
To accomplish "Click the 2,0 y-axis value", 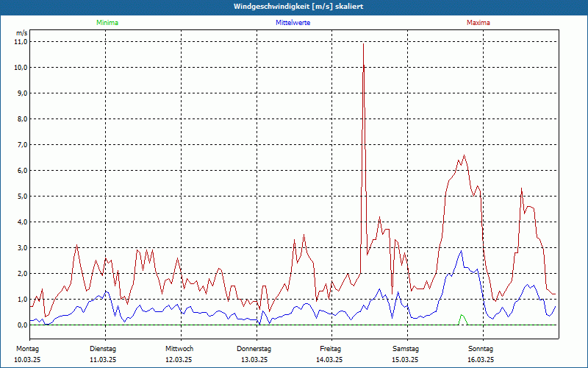I will pyautogui.click(x=23, y=273).
